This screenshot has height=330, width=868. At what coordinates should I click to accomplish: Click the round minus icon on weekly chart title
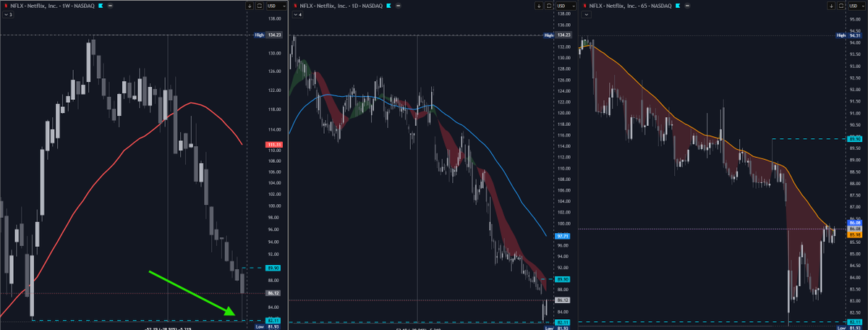tap(110, 6)
